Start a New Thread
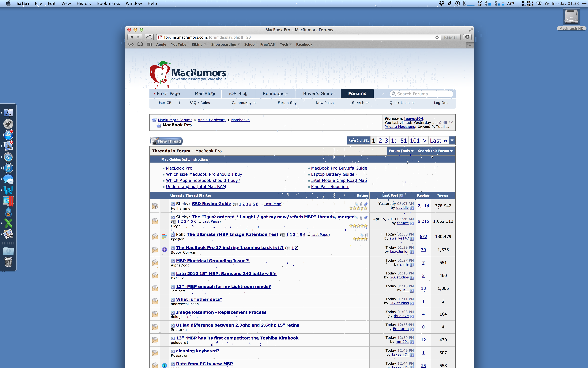588x368 pixels. [166, 141]
